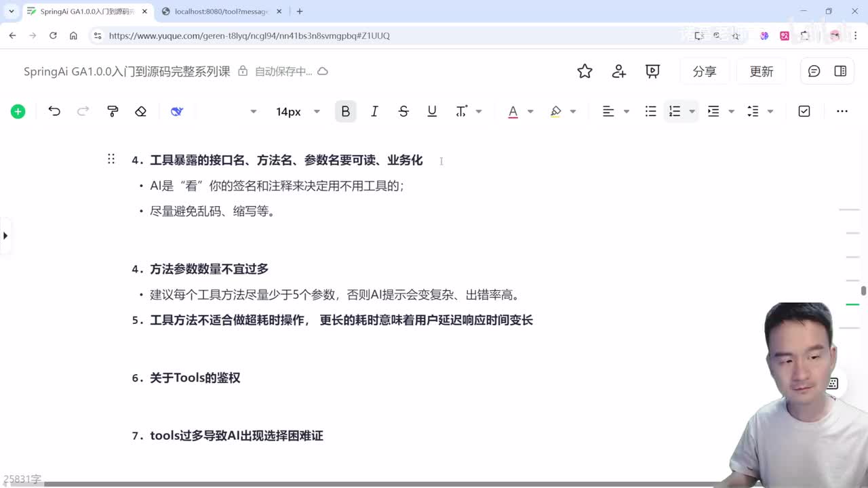The width and height of the screenshot is (868, 488).
Task: Open a new browser tab
Action: click(x=300, y=12)
